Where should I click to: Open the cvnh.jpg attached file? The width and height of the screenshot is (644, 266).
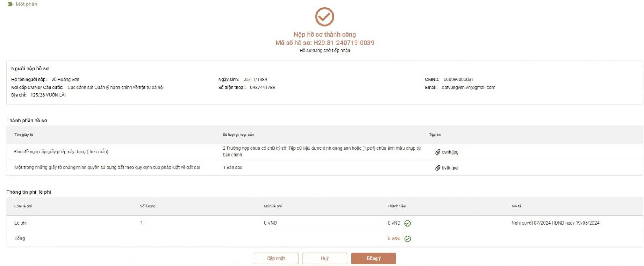tap(450, 152)
